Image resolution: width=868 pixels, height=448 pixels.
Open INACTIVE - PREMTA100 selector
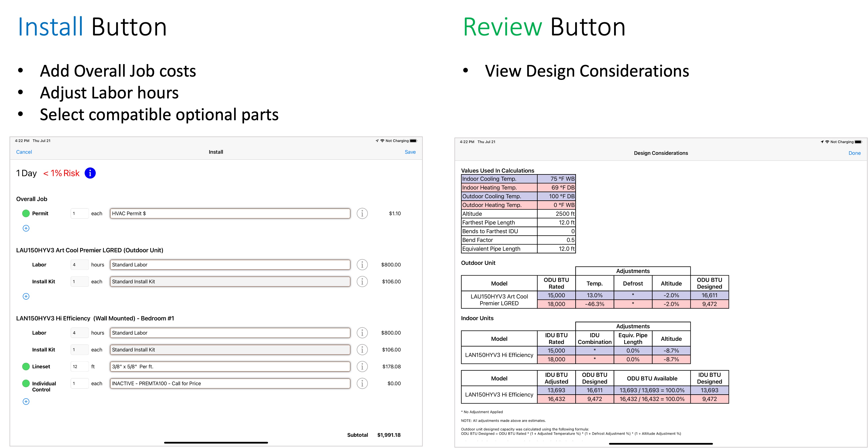(230, 383)
